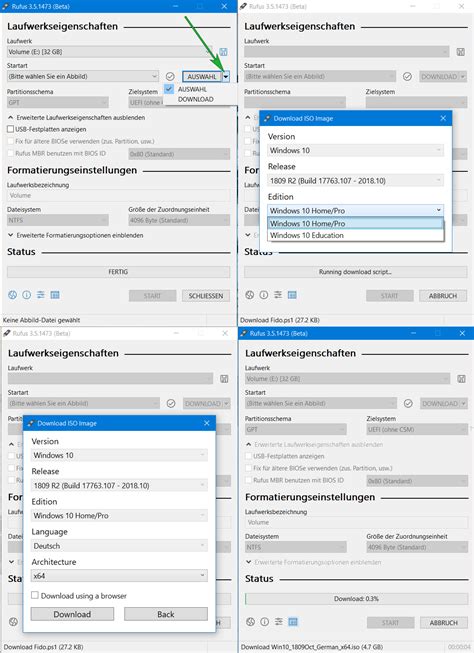Open the Language dropdown showing Deutsch
This screenshot has height=653, width=474.
[x=119, y=546]
